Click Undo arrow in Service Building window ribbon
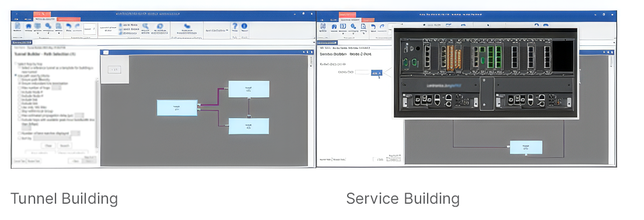The height and width of the screenshot is (220, 644). coord(373,27)
